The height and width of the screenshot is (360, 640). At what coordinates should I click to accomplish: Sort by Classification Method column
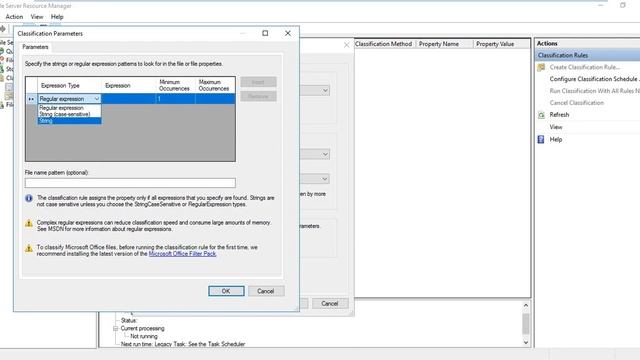tap(384, 44)
